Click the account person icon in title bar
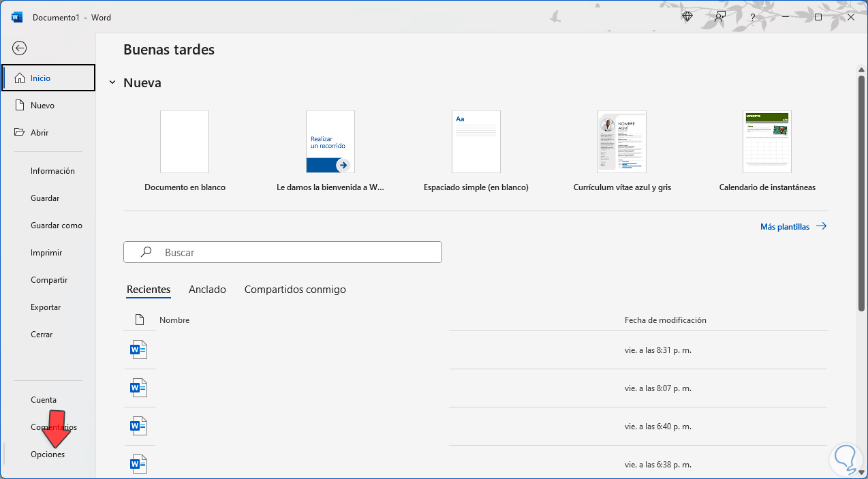 [719, 17]
